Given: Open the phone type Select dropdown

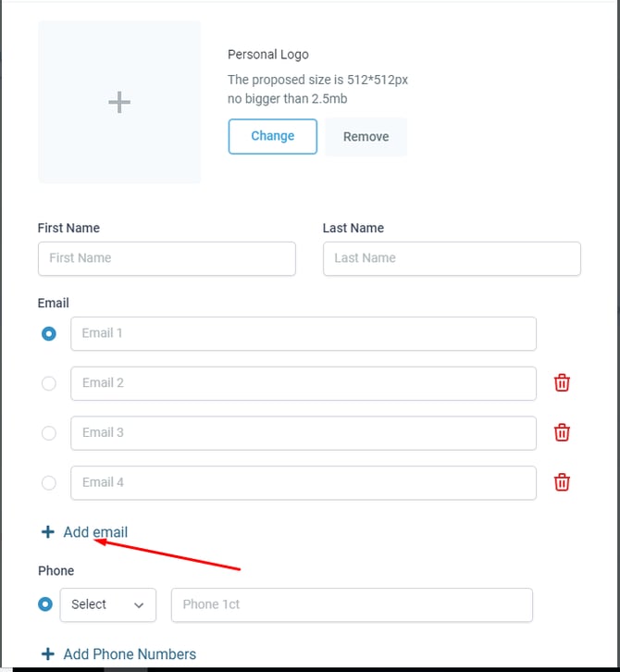Looking at the screenshot, I should (x=108, y=604).
